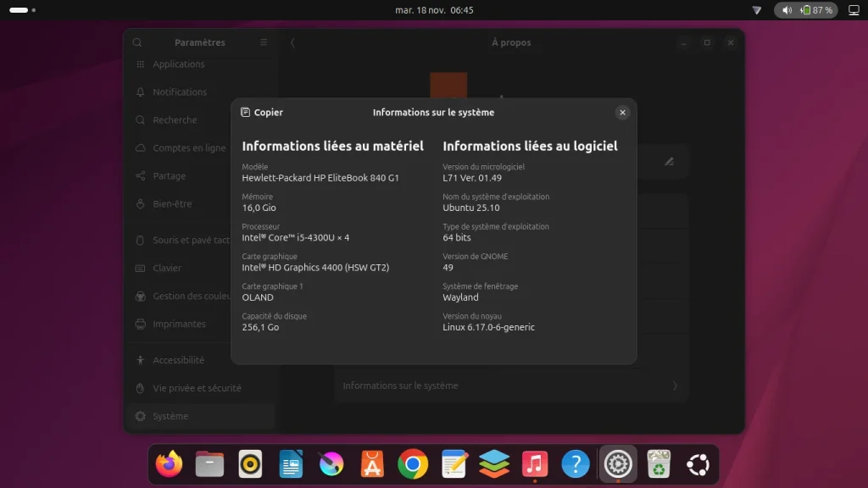This screenshot has width=868, height=488.
Task: Launch the stacked layers app in dock
Action: click(494, 463)
